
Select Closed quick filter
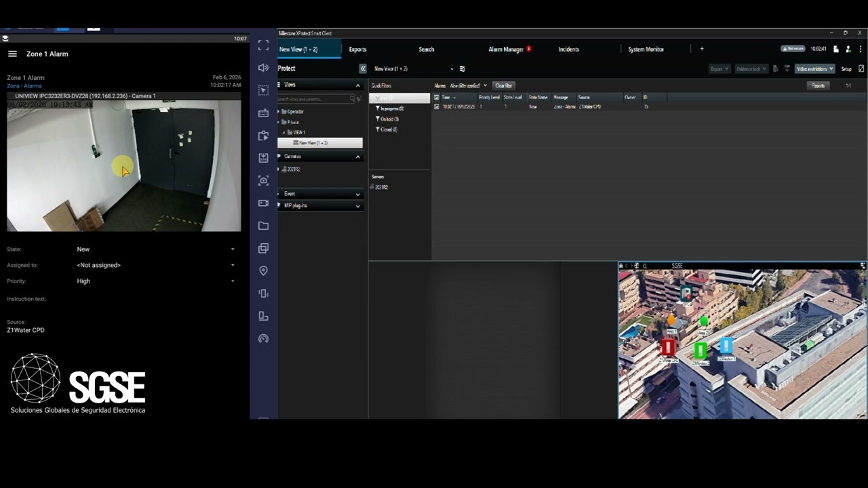(x=387, y=129)
